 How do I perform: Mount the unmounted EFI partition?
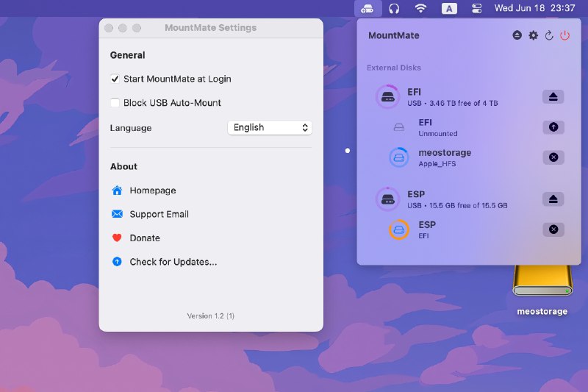coord(553,127)
